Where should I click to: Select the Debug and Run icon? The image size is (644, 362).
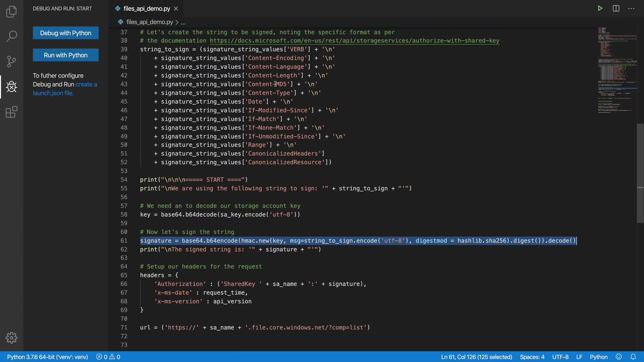(x=11, y=87)
